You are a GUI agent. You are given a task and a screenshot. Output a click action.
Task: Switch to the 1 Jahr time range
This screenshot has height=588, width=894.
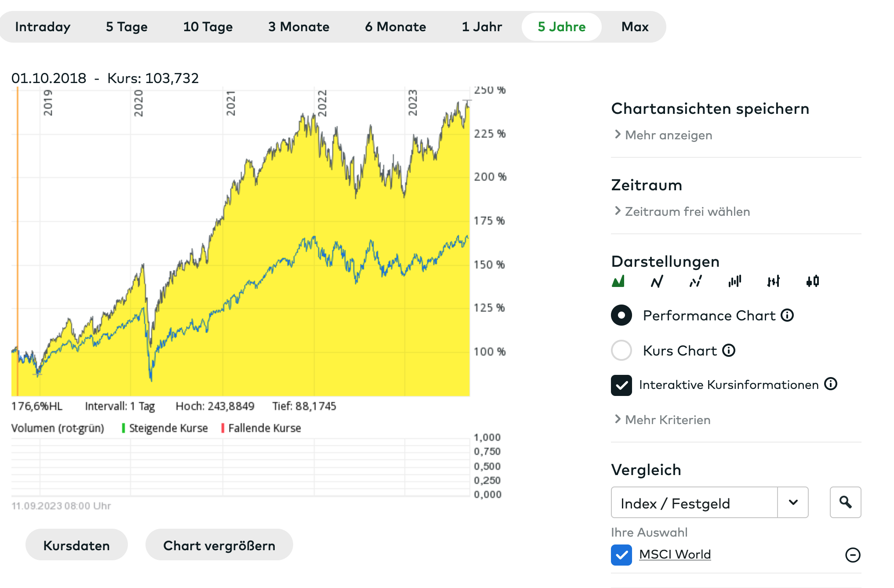pyautogui.click(x=482, y=27)
